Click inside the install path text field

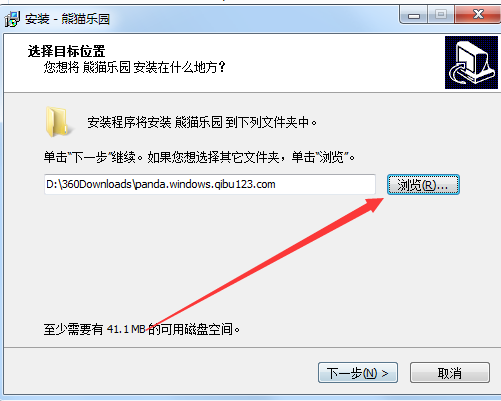click(210, 184)
